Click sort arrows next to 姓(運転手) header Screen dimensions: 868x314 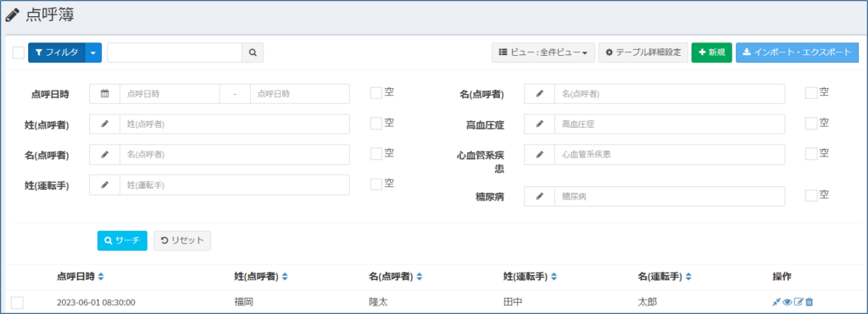tap(554, 277)
